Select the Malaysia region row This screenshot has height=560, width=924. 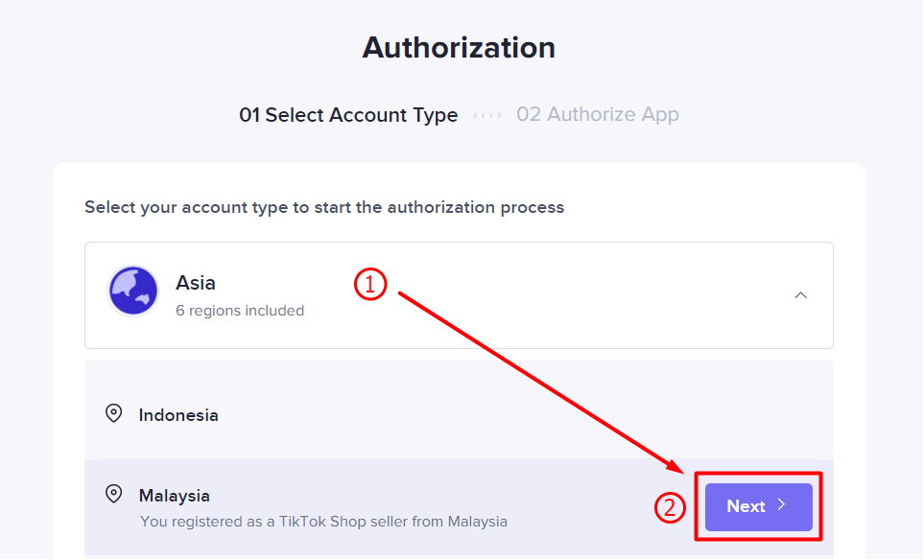[459, 507]
